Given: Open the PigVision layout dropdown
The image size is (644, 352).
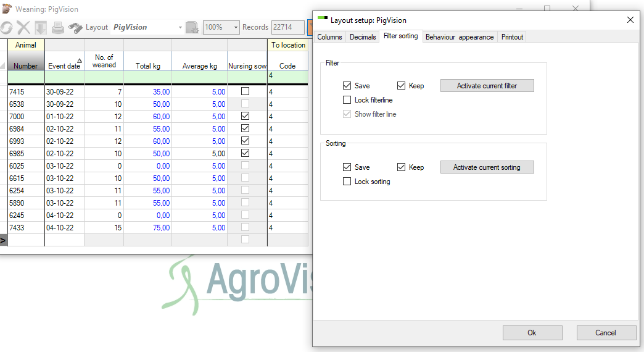Looking at the screenshot, I should pyautogui.click(x=180, y=28).
